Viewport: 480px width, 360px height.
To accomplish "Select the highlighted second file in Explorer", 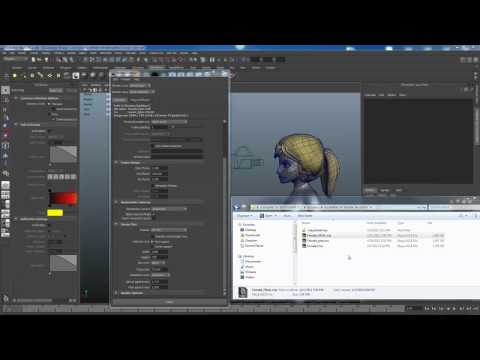I will 373,235.
